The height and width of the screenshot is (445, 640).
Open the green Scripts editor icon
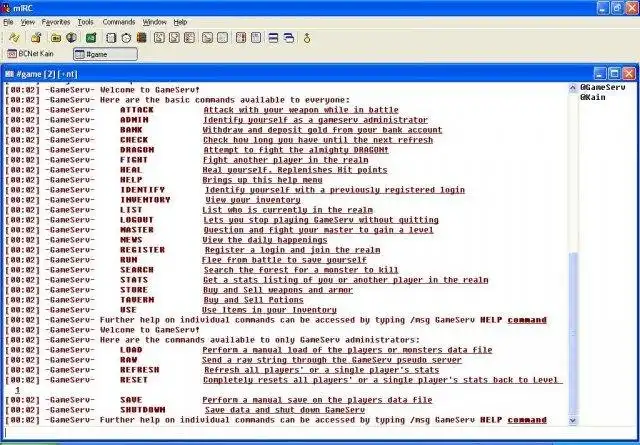point(91,38)
